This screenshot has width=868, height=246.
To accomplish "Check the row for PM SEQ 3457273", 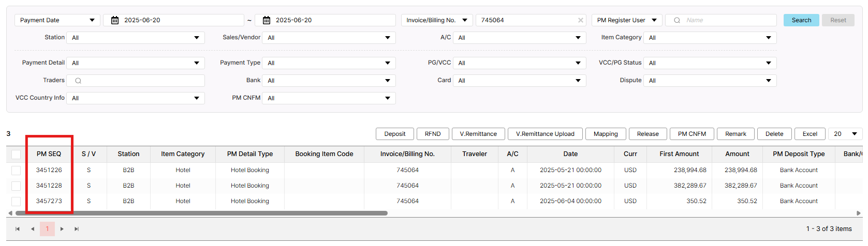I will (16, 201).
